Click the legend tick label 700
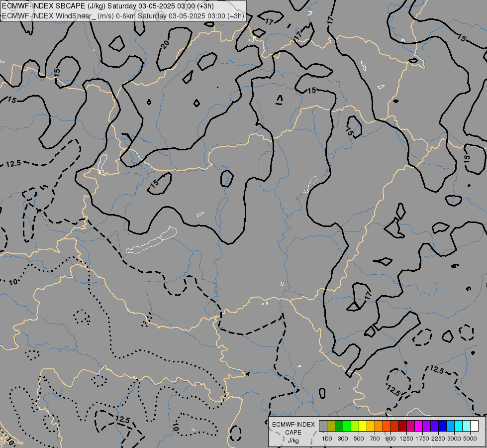487x448 pixels. pyautogui.click(x=375, y=439)
